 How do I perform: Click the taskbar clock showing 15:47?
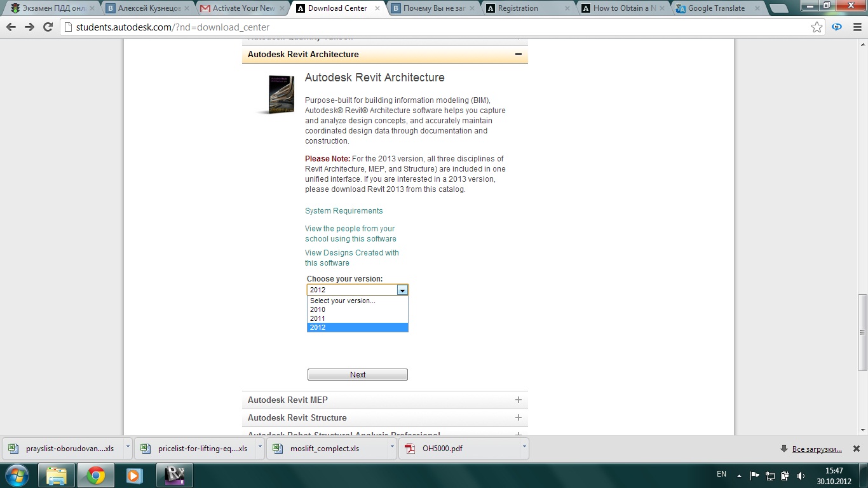tap(834, 475)
